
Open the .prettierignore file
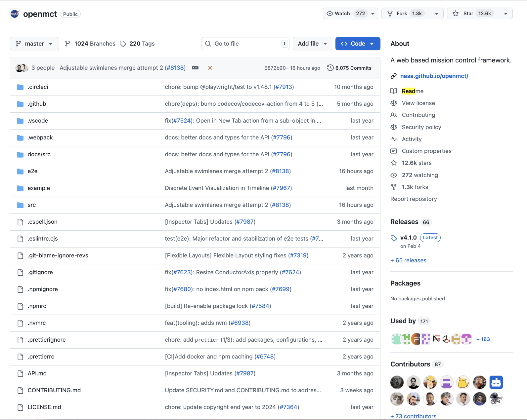(x=47, y=340)
